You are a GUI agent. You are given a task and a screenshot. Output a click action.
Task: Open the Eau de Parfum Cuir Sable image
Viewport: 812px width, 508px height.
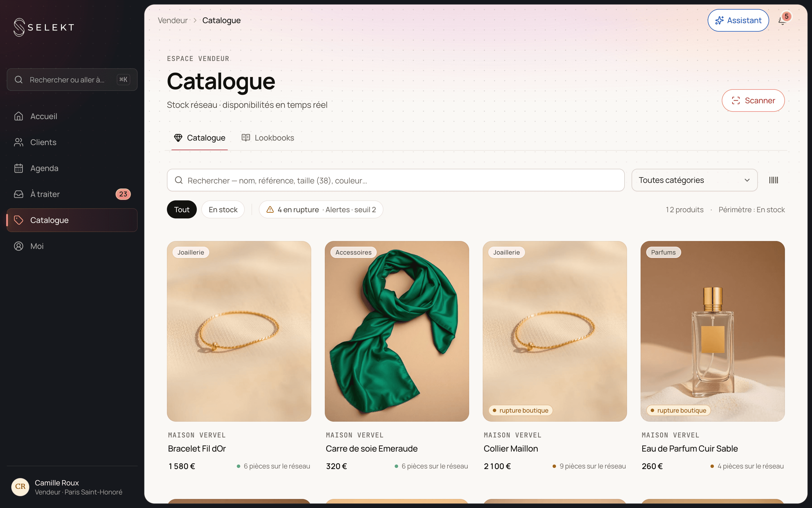tap(713, 331)
